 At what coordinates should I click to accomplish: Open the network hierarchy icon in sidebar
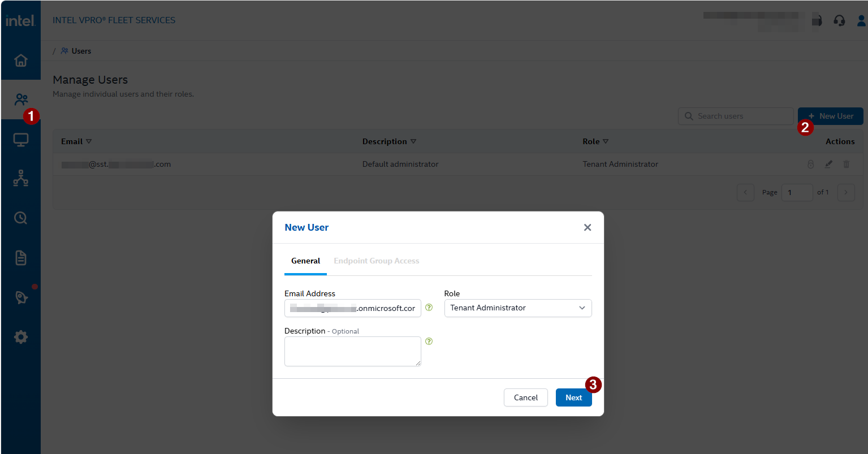click(21, 179)
